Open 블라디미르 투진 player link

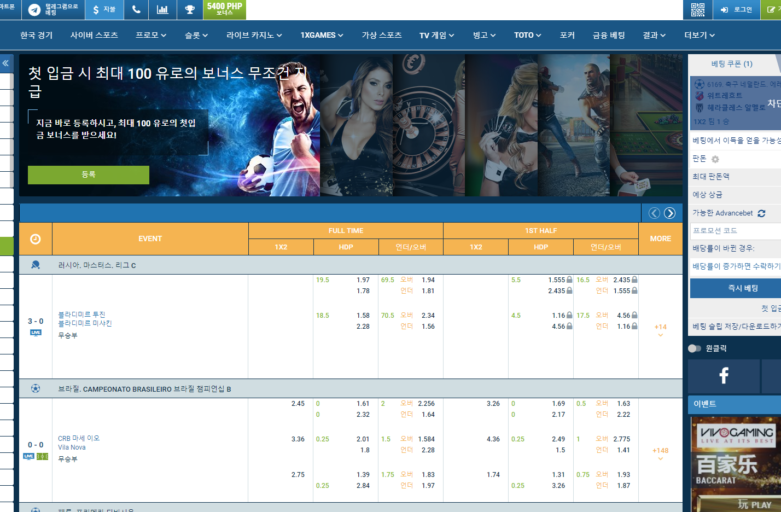point(82,314)
